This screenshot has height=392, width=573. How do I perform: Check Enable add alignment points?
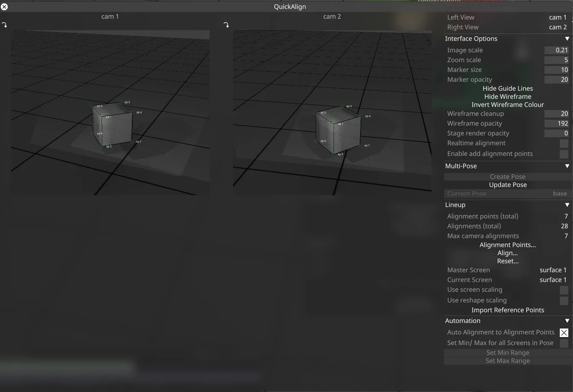pos(564,154)
